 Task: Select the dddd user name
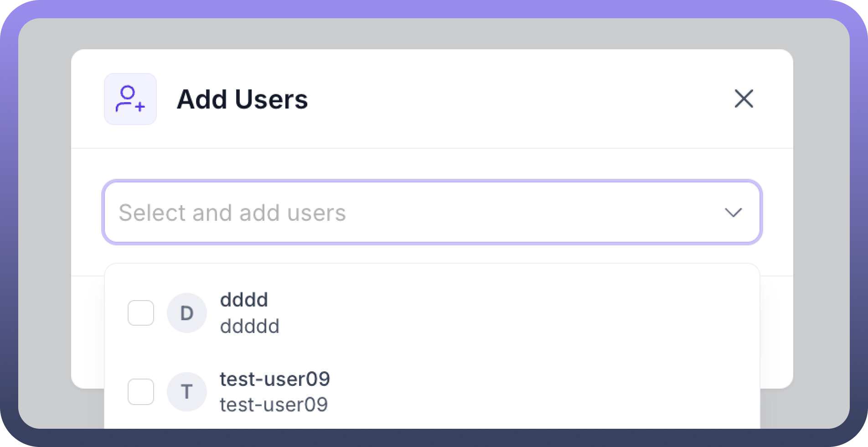244,300
